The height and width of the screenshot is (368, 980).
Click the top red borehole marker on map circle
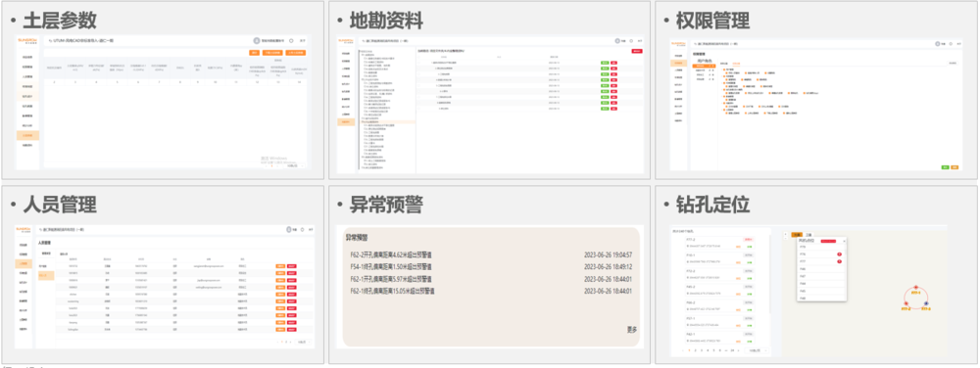coord(916,288)
